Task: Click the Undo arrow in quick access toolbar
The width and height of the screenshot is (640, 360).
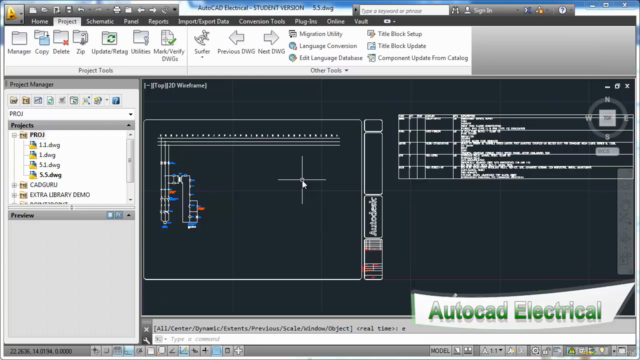Action: (81, 10)
